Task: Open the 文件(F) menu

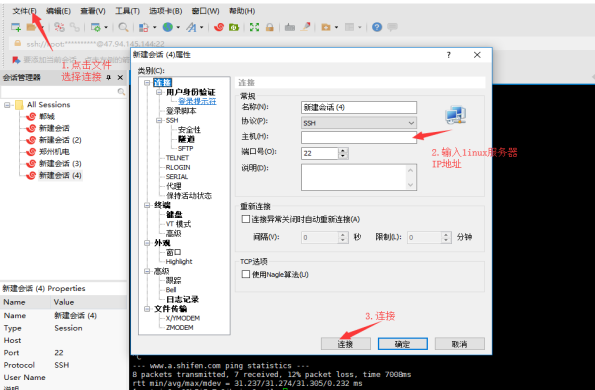Action: [24, 11]
